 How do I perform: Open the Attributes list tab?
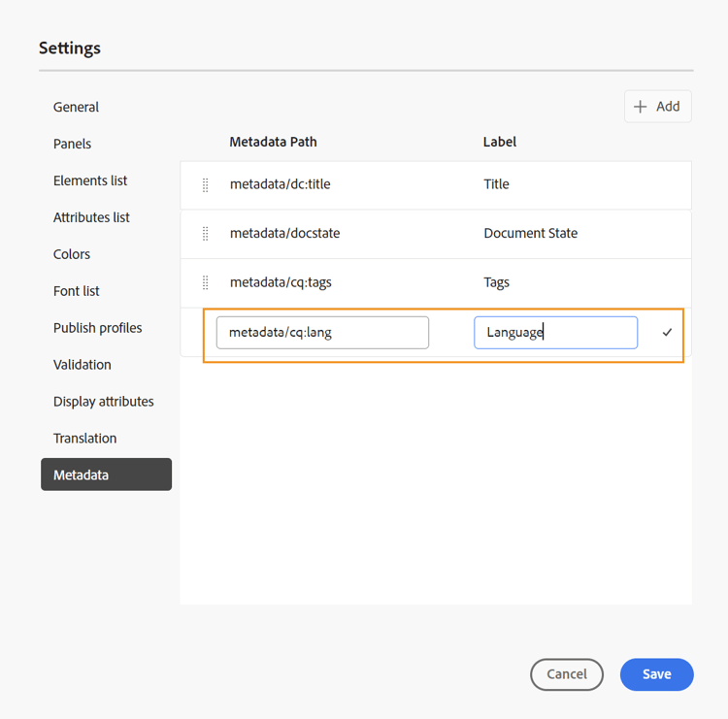[91, 217]
